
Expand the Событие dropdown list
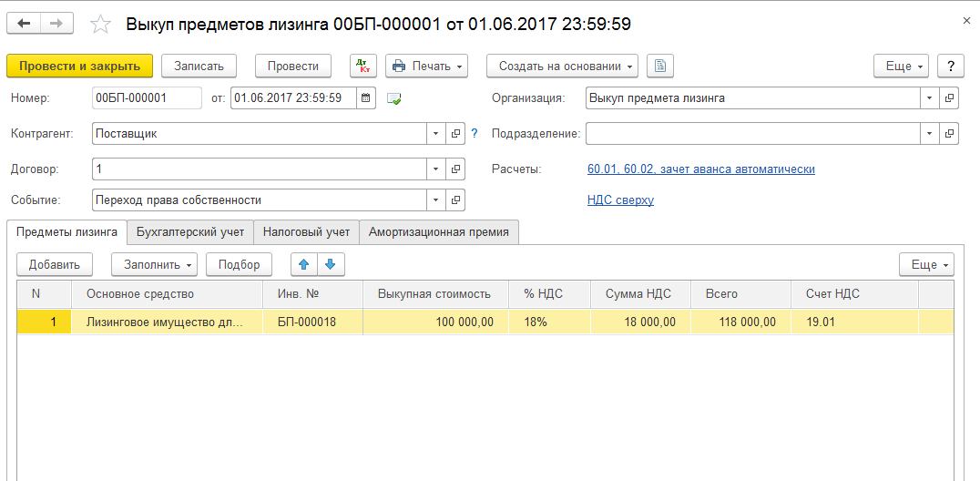click(436, 200)
